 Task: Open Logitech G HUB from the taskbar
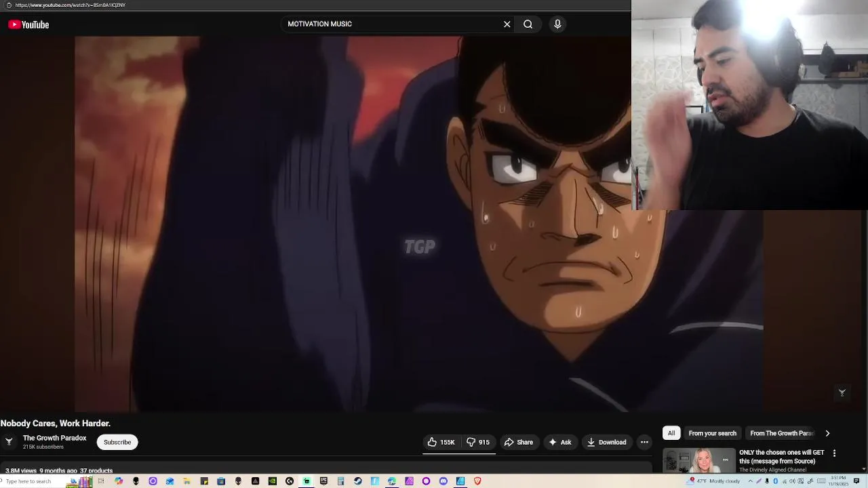click(x=290, y=481)
